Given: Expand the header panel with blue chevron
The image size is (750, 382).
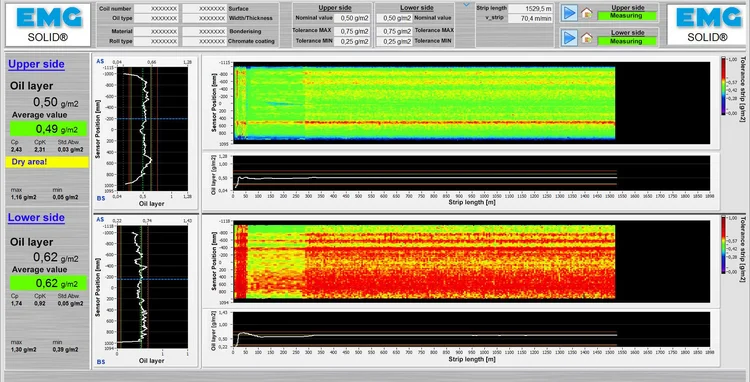Looking at the screenshot, I should pyautogui.click(x=466, y=5).
